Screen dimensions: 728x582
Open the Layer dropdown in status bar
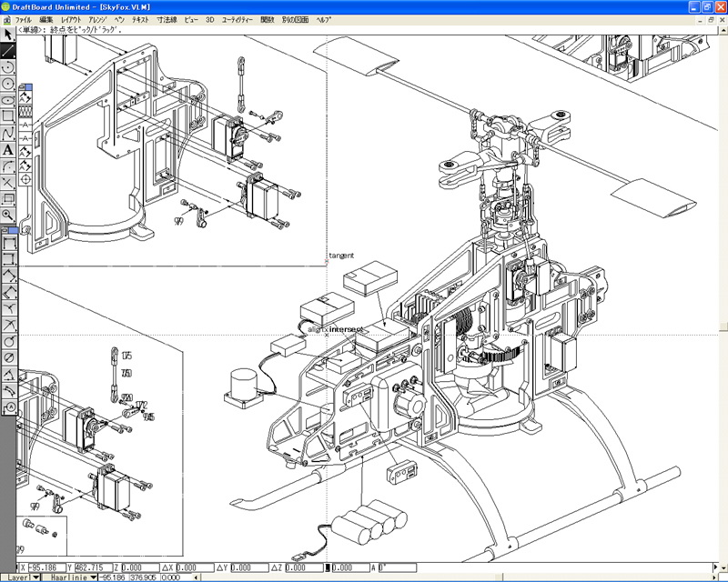coord(35,577)
